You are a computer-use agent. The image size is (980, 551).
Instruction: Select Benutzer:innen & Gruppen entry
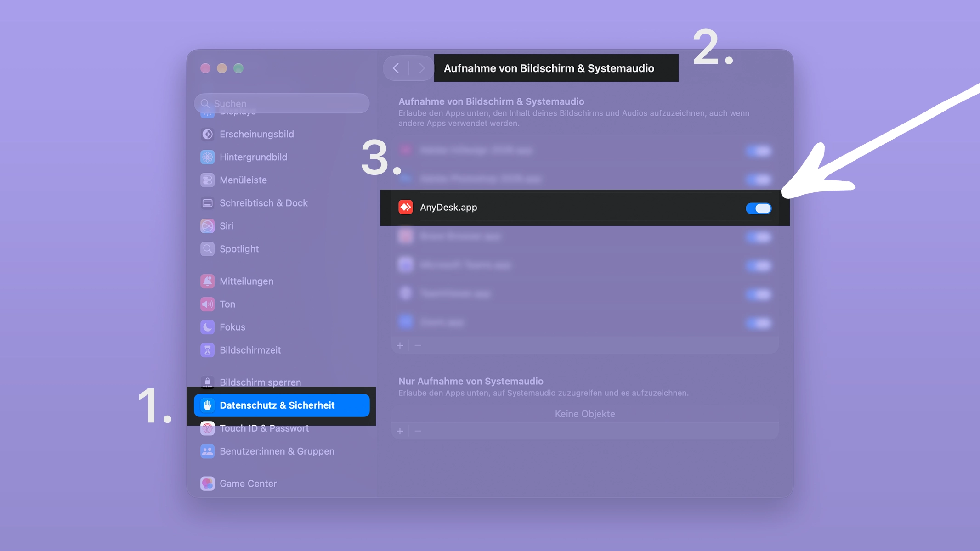pos(281,451)
